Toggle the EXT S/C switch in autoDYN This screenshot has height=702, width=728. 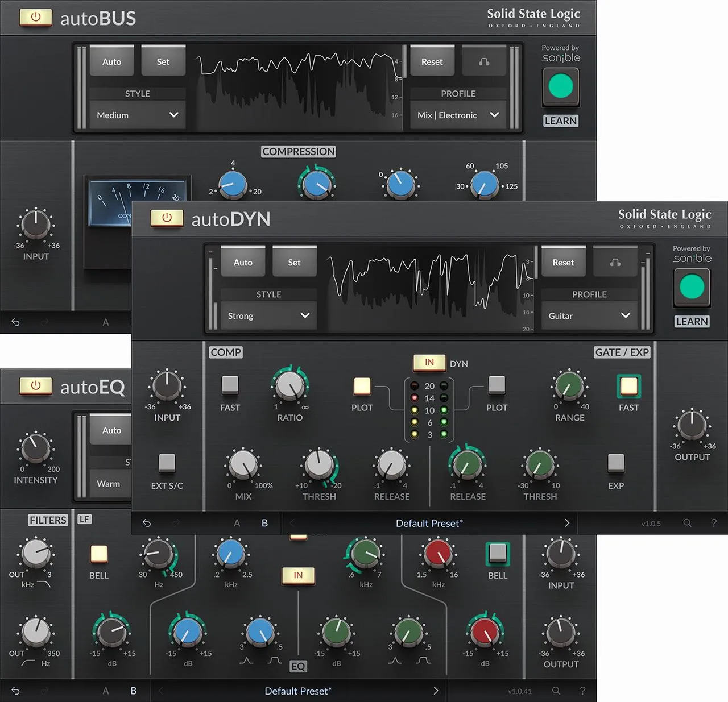tap(167, 463)
